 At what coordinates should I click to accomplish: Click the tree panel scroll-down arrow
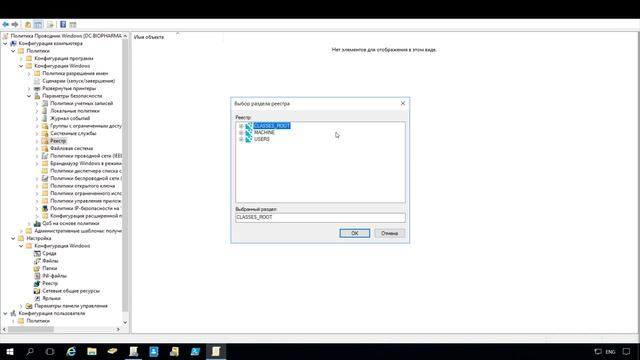tap(125, 322)
